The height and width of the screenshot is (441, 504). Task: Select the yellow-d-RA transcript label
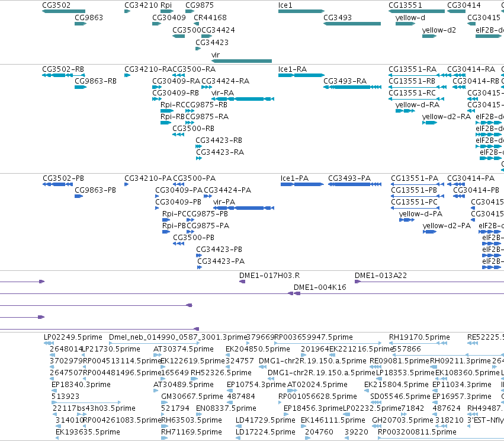pyautogui.click(x=417, y=105)
